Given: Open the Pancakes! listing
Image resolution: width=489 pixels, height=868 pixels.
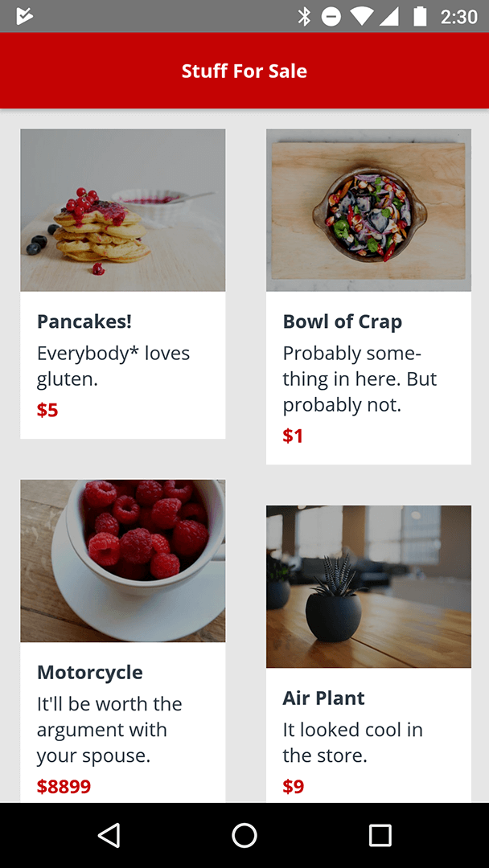Looking at the screenshot, I should pyautogui.click(x=84, y=321).
